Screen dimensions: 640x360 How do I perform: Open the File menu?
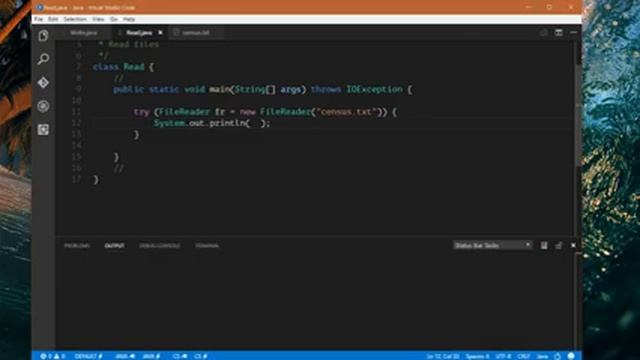pyautogui.click(x=38, y=19)
